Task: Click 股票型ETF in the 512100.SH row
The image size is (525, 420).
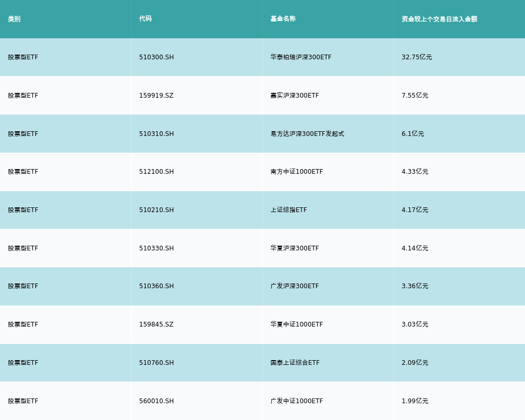Action: coord(23,172)
